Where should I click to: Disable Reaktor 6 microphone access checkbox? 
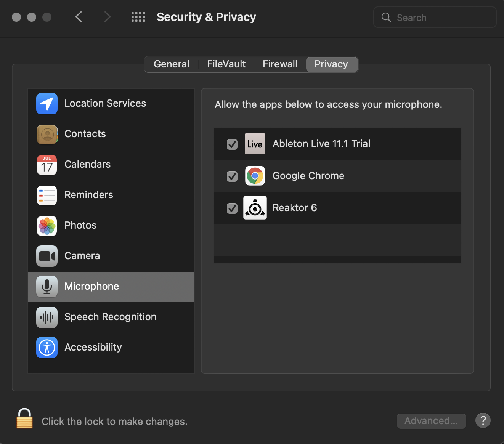point(232,208)
